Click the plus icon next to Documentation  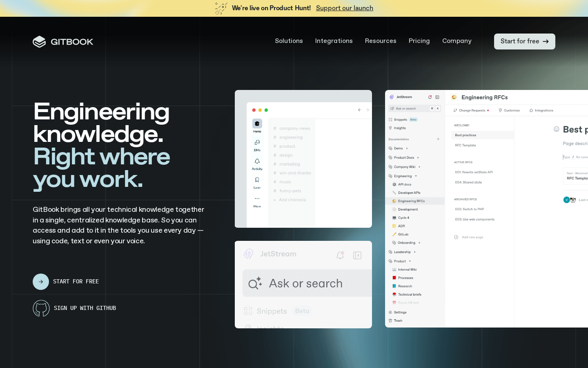(x=438, y=139)
